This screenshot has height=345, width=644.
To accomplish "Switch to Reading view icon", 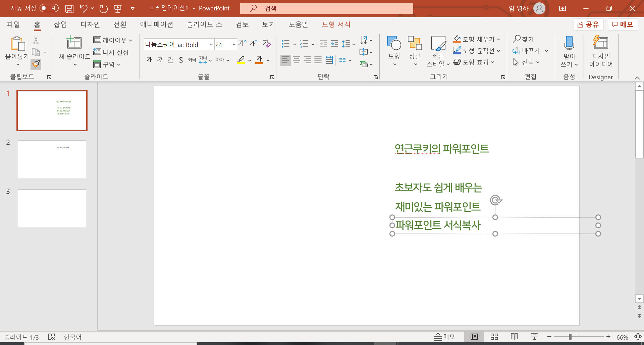I will (x=514, y=337).
